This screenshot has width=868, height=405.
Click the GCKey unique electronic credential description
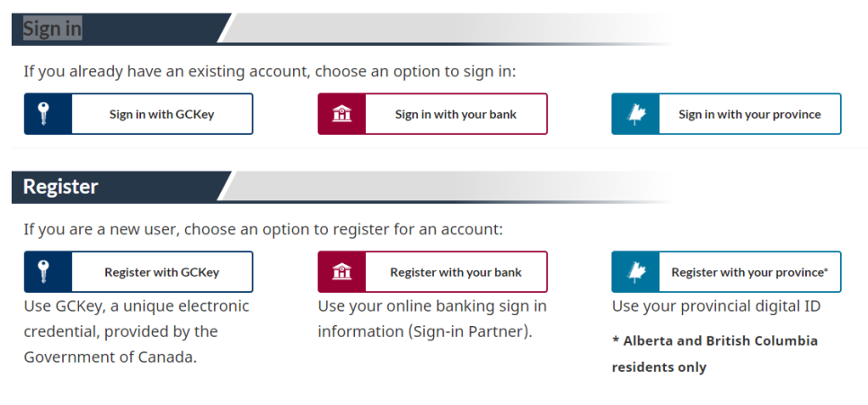[136, 331]
